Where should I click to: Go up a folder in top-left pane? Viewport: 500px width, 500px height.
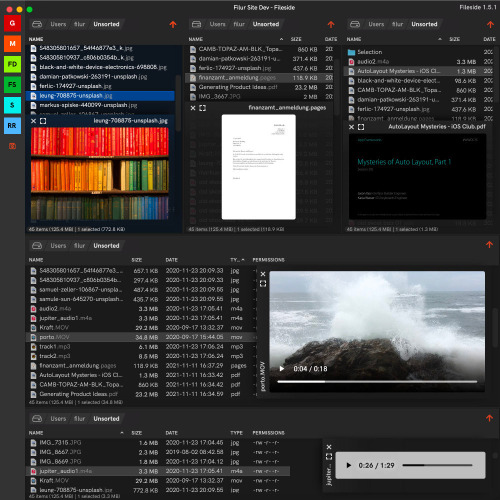[x=173, y=24]
